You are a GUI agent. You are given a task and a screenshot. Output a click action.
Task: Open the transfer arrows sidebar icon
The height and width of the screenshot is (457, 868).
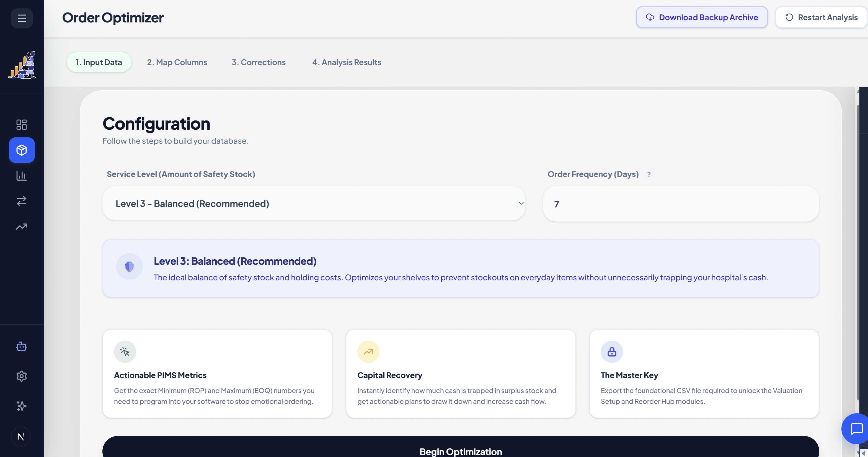click(x=22, y=201)
